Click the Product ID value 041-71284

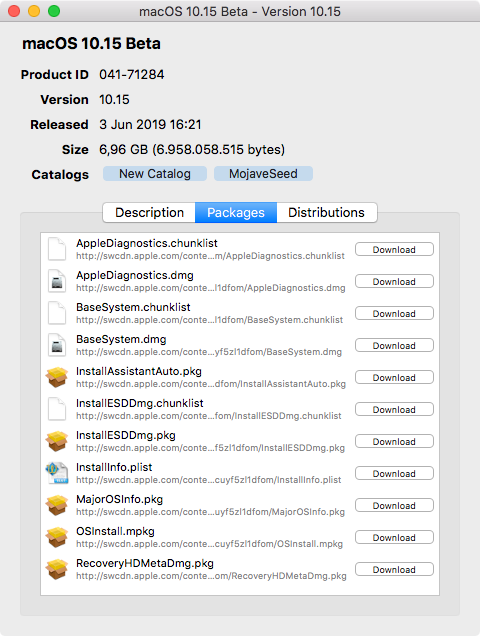click(131, 75)
